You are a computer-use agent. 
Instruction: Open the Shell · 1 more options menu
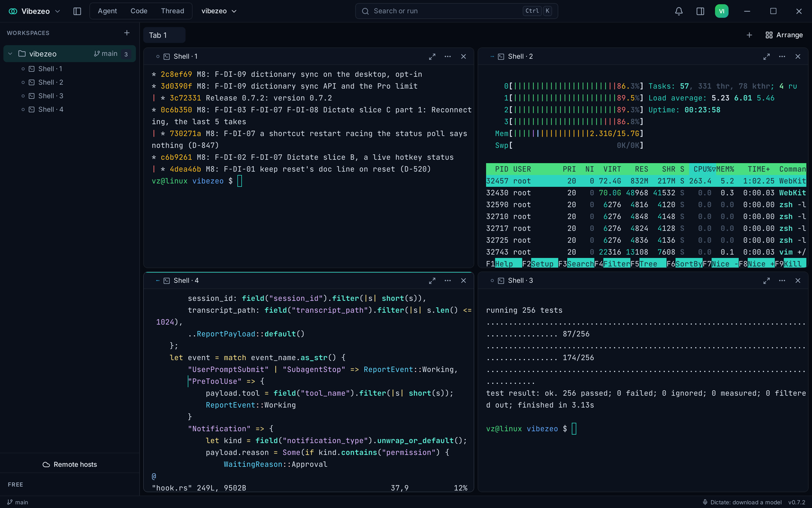[448, 56]
